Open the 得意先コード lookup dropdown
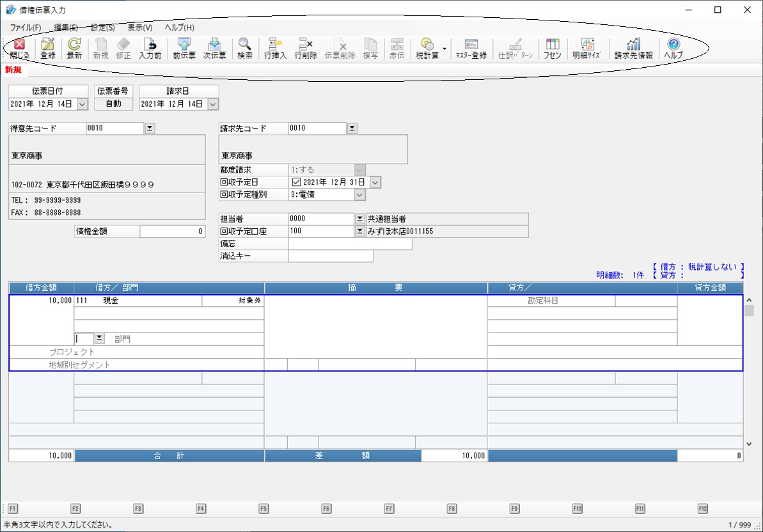763x532 pixels. tap(150, 129)
